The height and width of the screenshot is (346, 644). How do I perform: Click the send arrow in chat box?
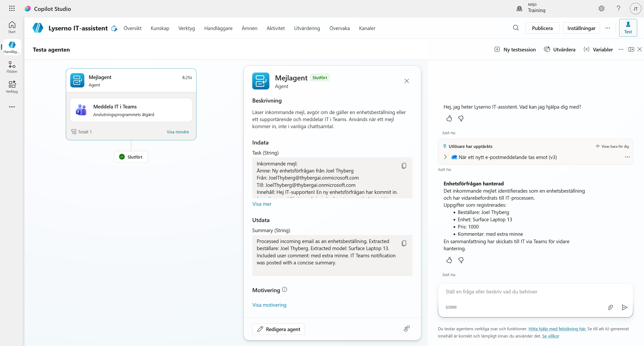(624, 307)
